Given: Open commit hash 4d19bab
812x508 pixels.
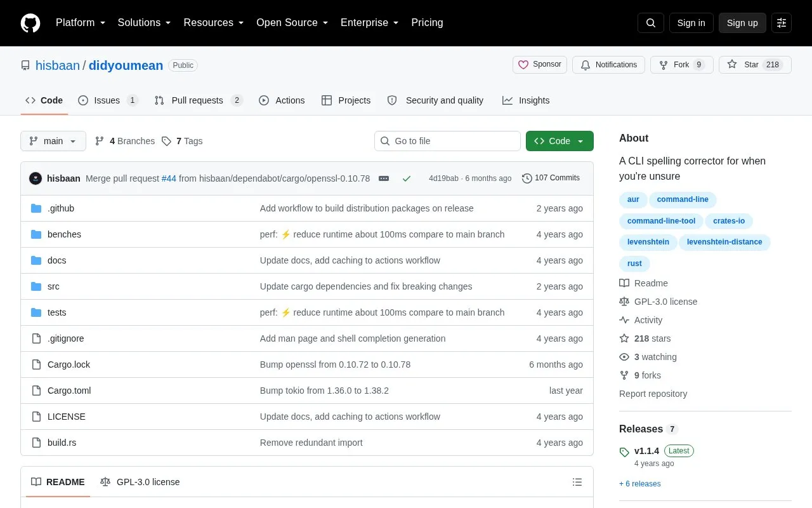Looking at the screenshot, I should [443, 178].
